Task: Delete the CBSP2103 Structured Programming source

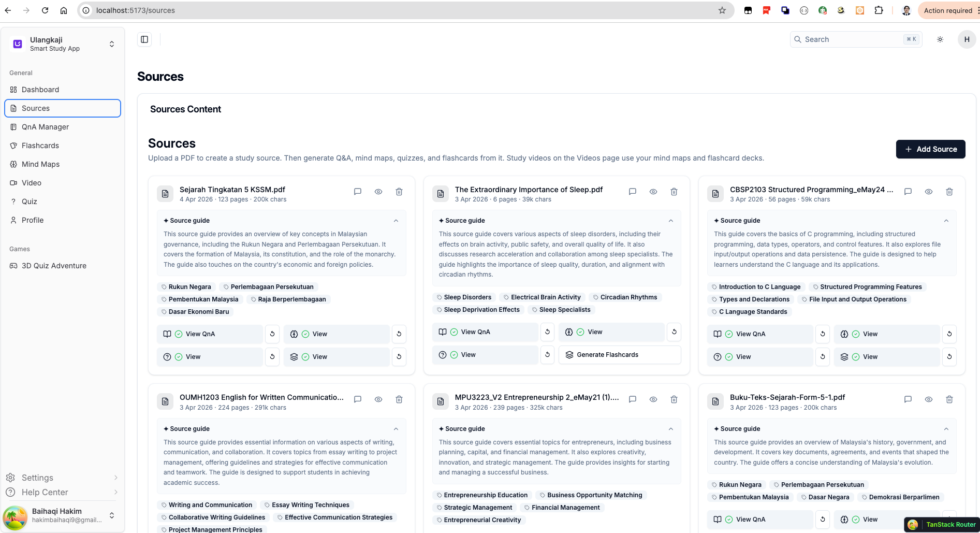Action: coord(949,192)
